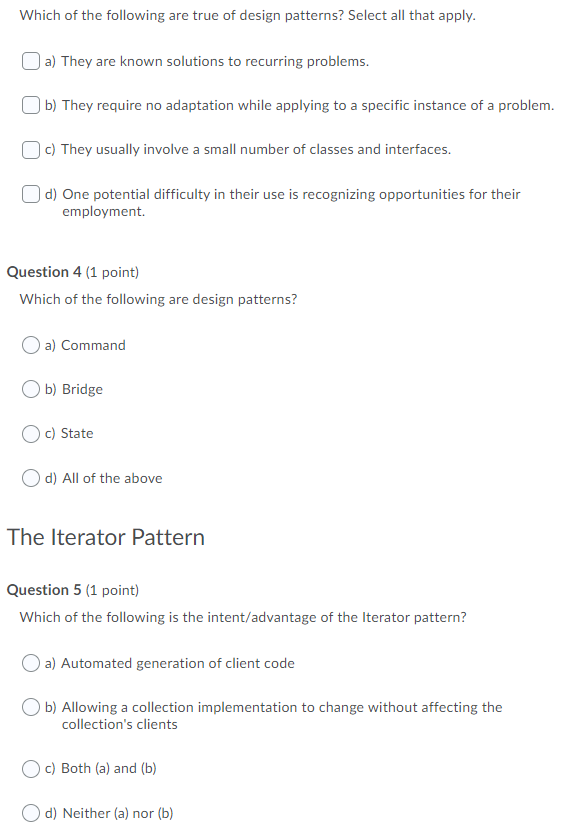The width and height of the screenshot is (579, 832).
Task: Check 'known solutions to recurring problems' option
Action: [31, 61]
